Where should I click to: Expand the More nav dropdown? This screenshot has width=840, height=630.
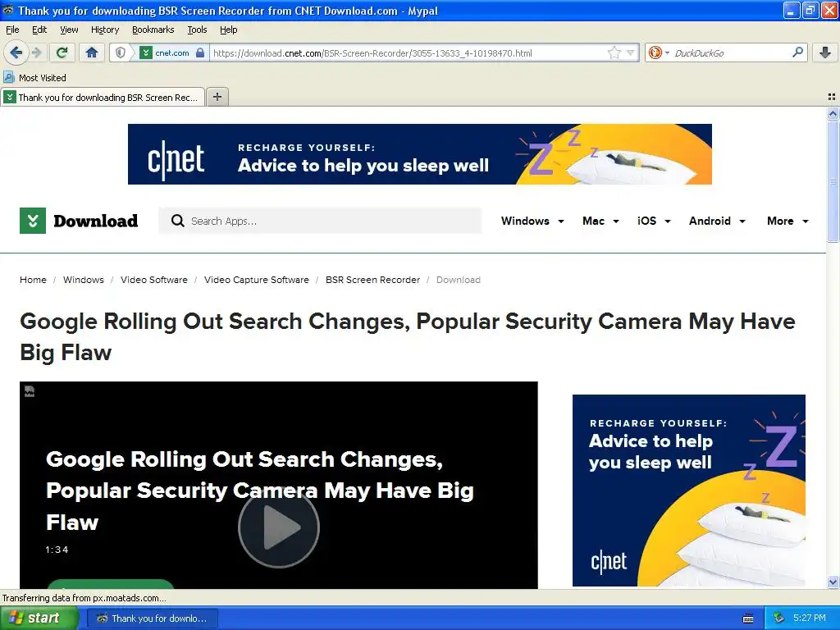(x=787, y=221)
